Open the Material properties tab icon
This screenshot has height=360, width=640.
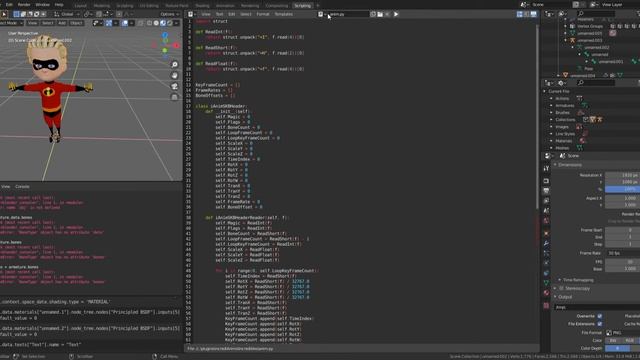(x=547, y=293)
